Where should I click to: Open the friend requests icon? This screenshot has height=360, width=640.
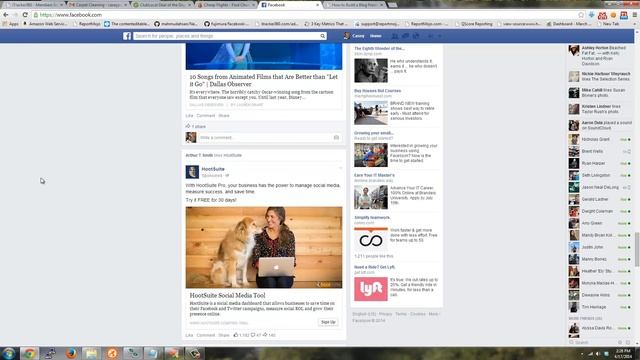[395, 36]
